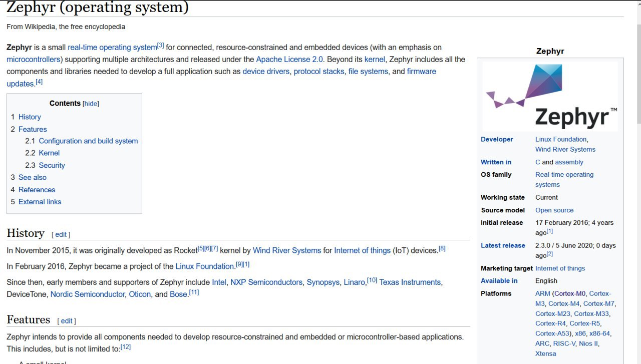Viewport: 641px width, 364px height.
Task: Open the Synopsys link
Action: coord(323,282)
